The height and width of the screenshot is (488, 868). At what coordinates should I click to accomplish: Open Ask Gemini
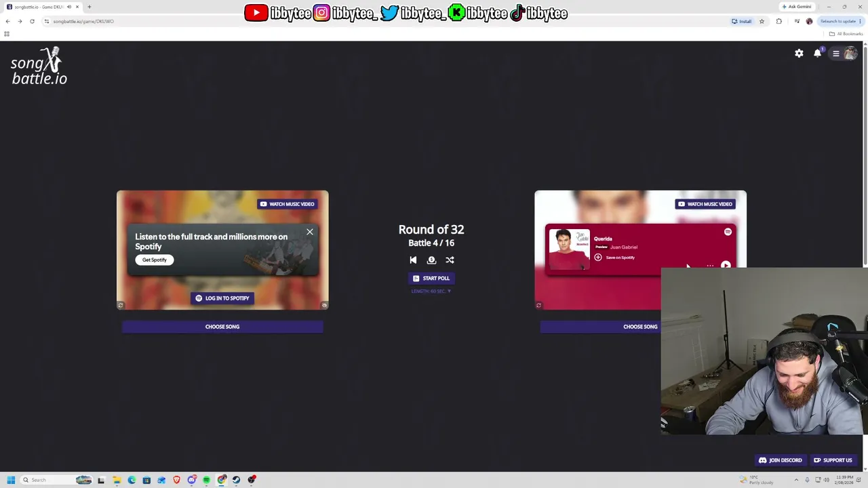796,7
